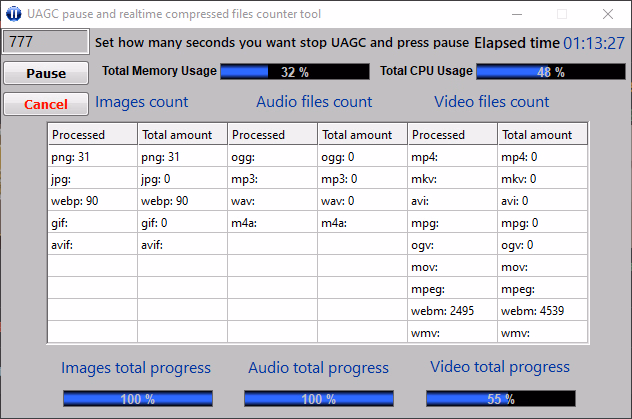Click the Images total progress bar
The width and height of the screenshot is (632, 419).
[137, 399]
